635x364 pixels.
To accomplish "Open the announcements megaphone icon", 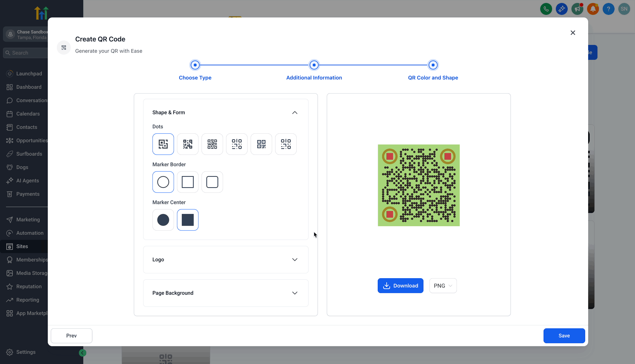I will 577,9.
